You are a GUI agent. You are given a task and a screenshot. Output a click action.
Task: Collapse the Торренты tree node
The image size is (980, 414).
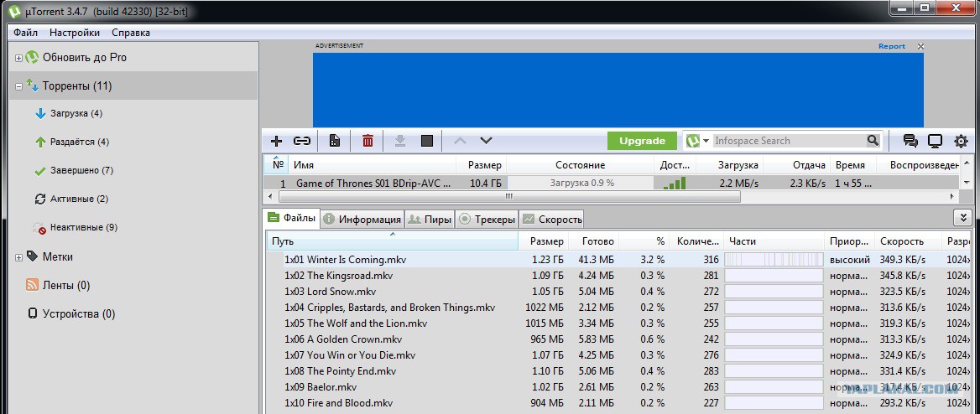click(x=18, y=86)
